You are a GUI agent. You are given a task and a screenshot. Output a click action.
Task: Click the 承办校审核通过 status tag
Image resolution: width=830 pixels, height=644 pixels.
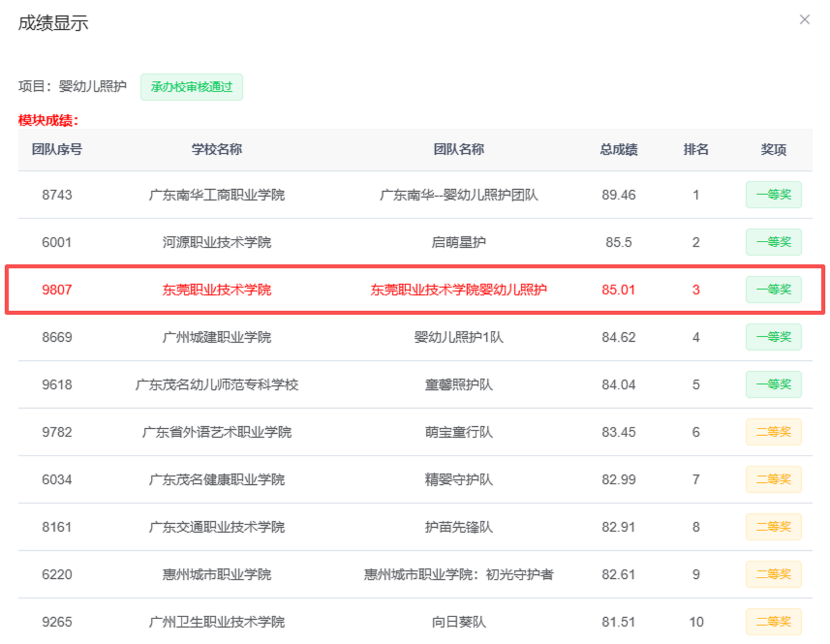tap(191, 87)
